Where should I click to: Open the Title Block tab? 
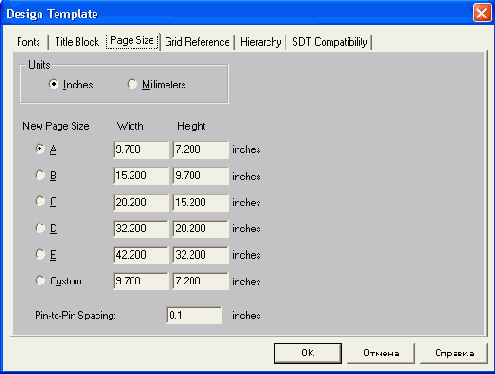(77, 42)
